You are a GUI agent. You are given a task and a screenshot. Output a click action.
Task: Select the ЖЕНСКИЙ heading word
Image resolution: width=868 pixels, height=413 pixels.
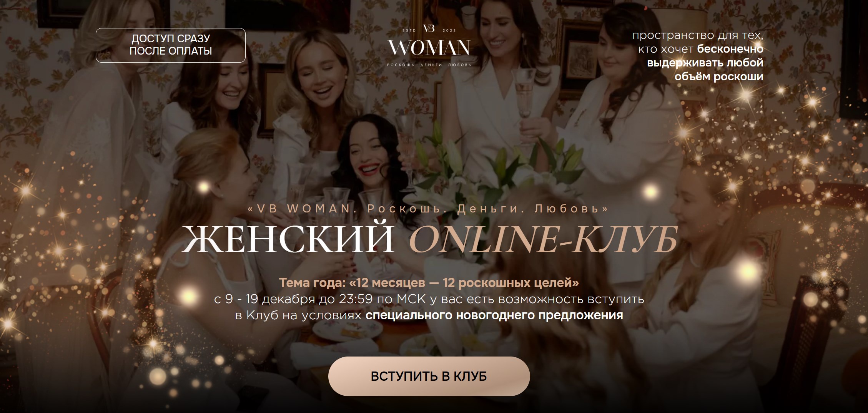pos(288,239)
